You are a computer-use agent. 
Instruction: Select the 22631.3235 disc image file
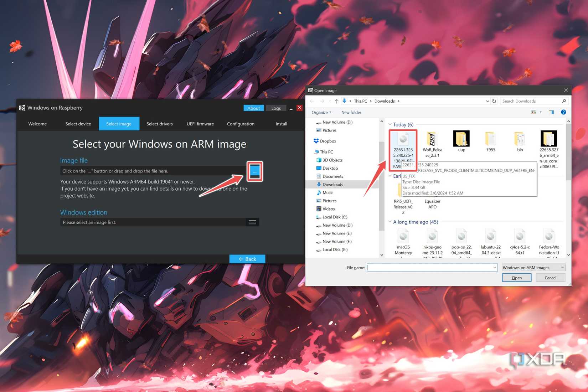[403, 150]
